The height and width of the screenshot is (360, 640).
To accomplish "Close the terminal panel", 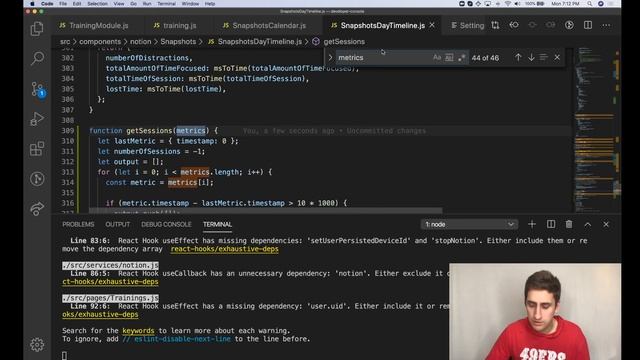I will pos(606,224).
